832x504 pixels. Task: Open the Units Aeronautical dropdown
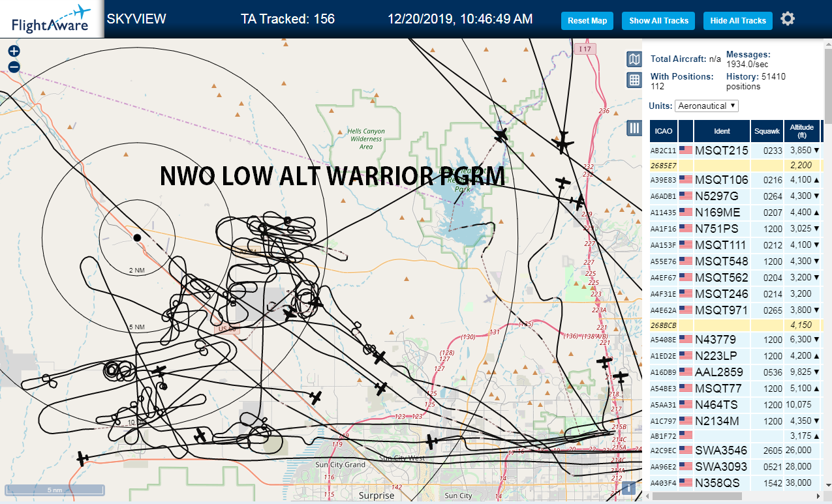(x=707, y=106)
